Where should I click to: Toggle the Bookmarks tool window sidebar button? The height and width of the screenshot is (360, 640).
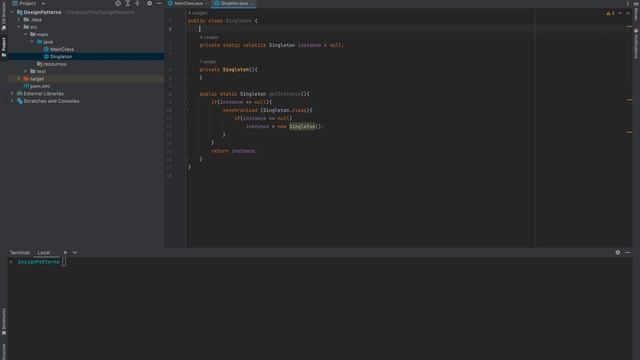pos(4,322)
